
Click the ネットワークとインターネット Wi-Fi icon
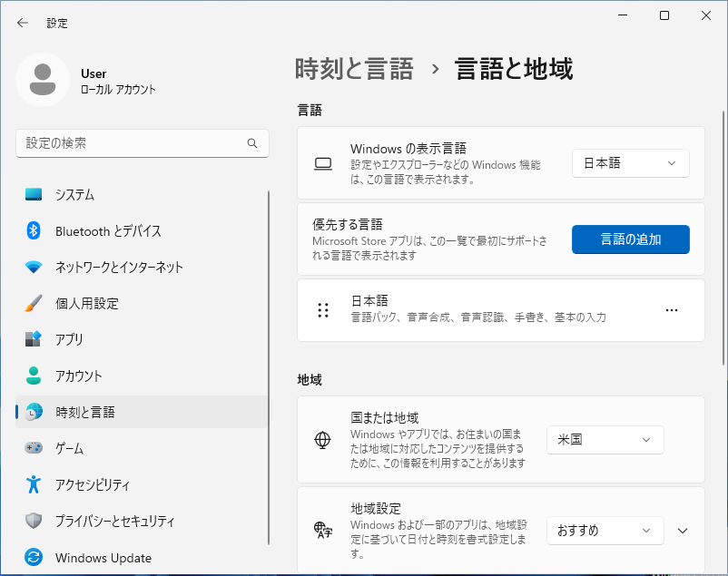pyautogui.click(x=34, y=267)
